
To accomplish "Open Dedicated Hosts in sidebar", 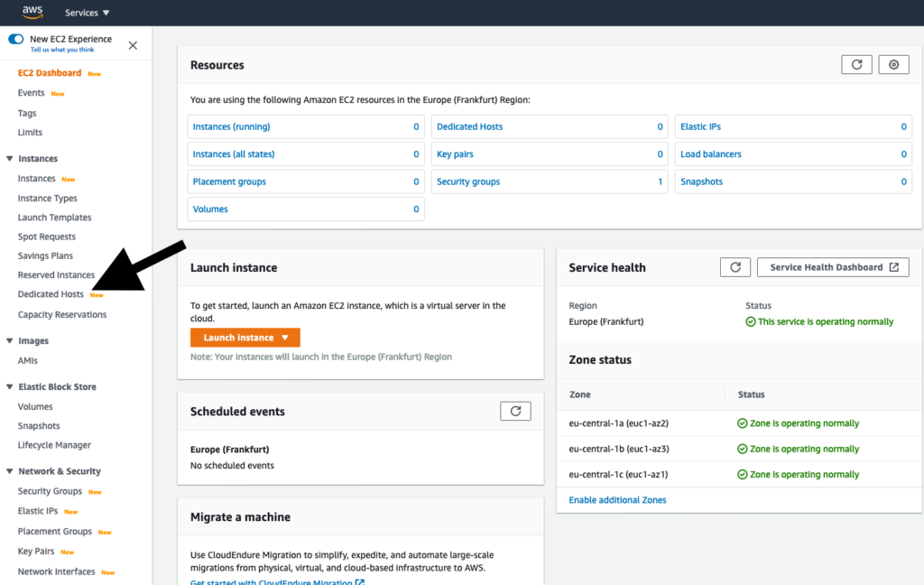I will tap(51, 294).
